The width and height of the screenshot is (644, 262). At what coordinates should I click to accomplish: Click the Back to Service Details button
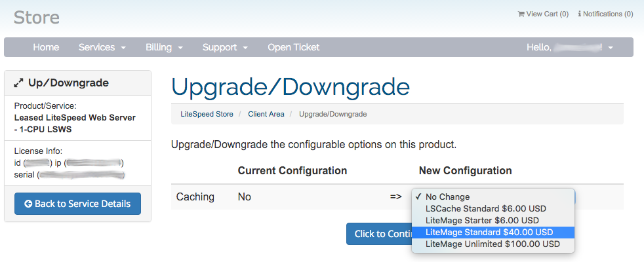[77, 204]
